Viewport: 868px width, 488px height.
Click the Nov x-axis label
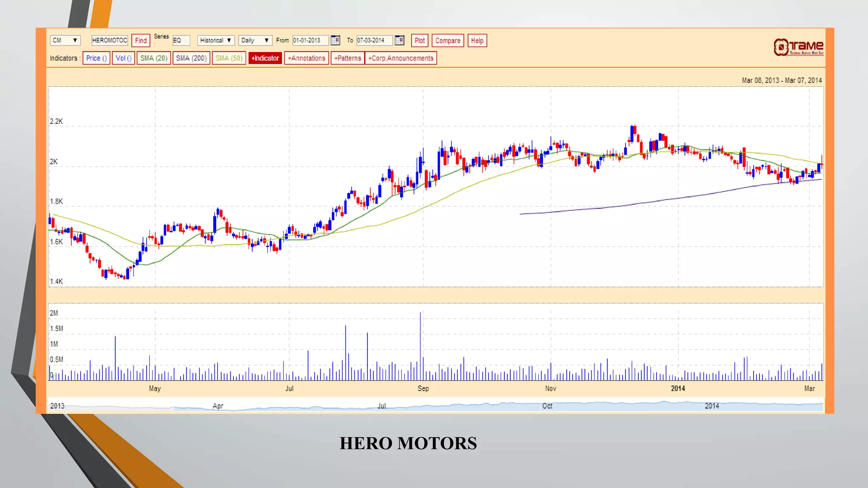pyautogui.click(x=551, y=388)
